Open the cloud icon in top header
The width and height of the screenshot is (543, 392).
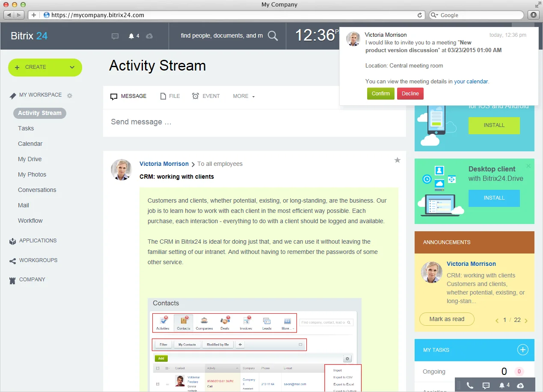coord(149,36)
